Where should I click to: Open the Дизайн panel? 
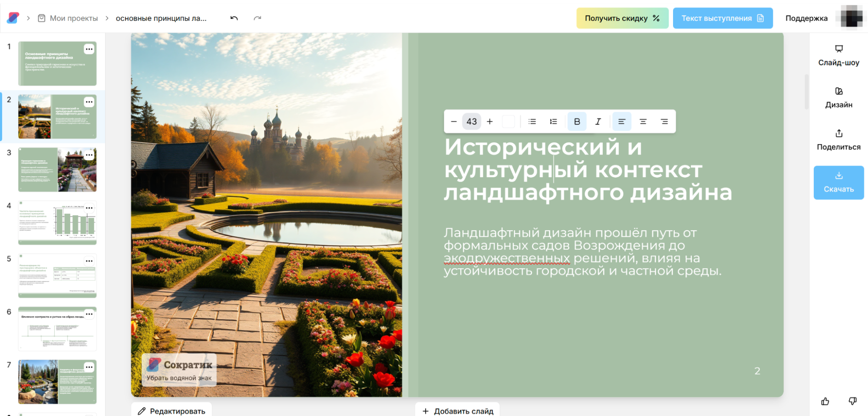coord(838,97)
